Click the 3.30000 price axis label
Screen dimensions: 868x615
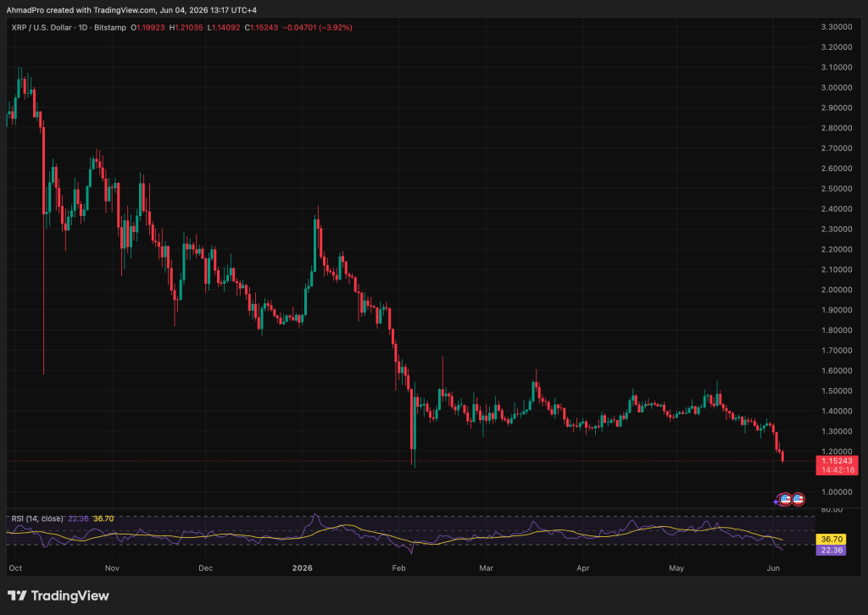point(837,27)
